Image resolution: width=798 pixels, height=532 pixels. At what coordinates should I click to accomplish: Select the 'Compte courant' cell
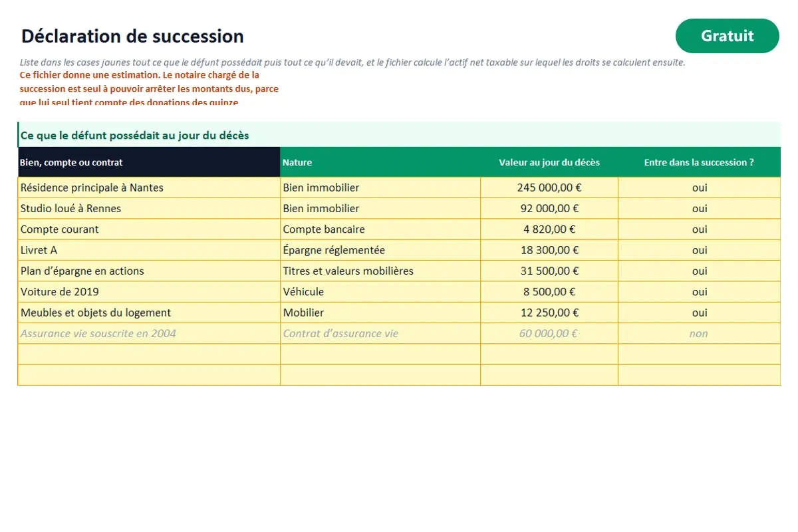pyautogui.click(x=149, y=229)
